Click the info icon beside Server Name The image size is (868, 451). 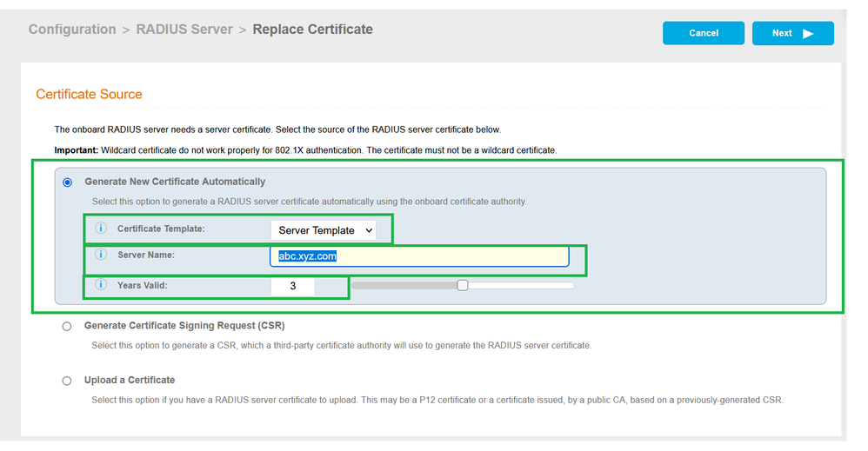tap(101, 255)
